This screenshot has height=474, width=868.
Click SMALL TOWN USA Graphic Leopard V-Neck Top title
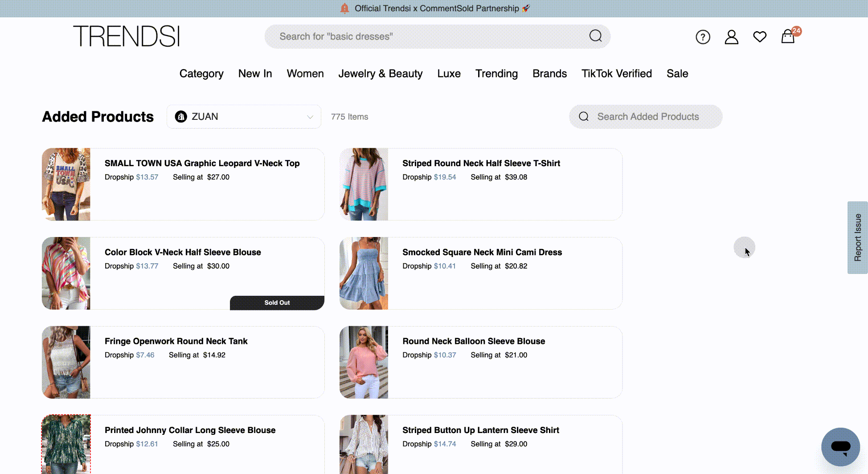[202, 163]
